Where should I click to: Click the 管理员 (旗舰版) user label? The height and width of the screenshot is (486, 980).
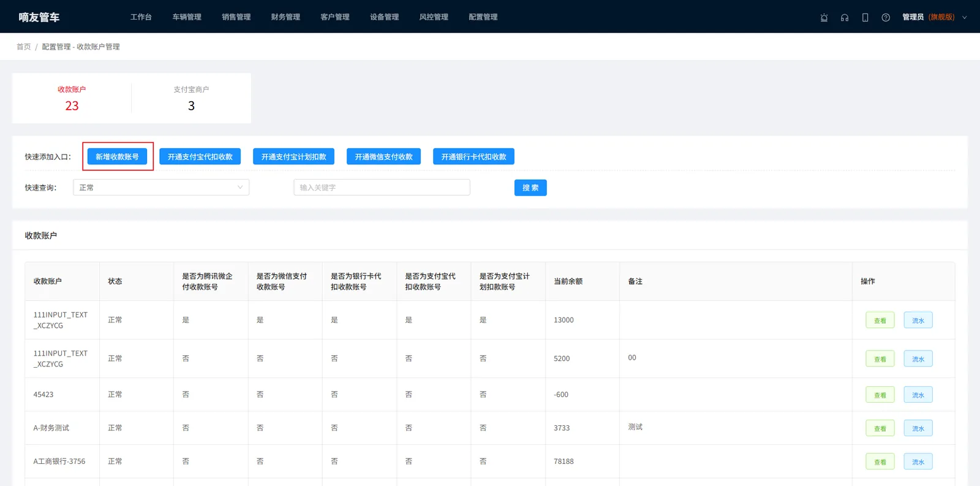[x=928, y=17]
